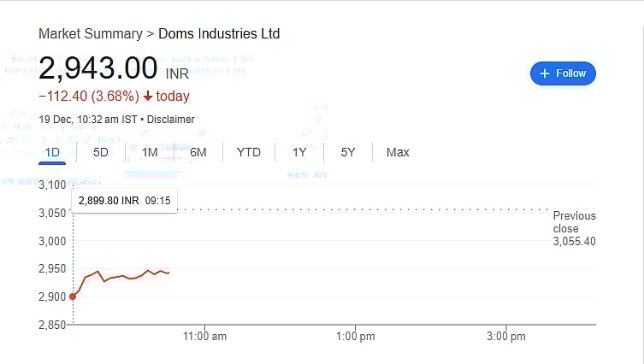Select the YTD range tab

(x=249, y=152)
